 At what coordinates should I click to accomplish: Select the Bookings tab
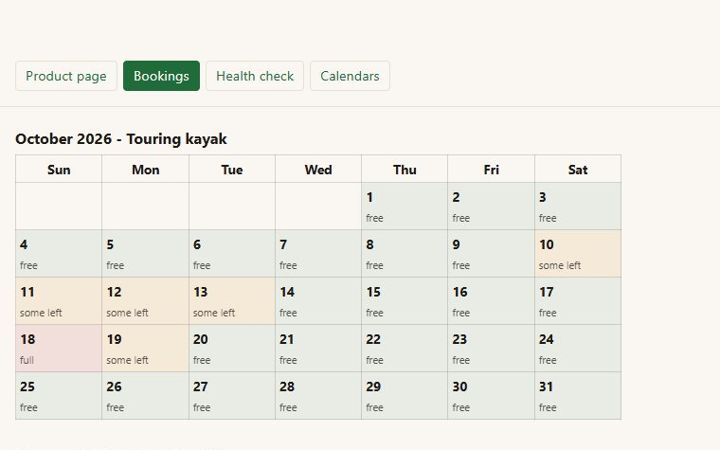tap(161, 76)
